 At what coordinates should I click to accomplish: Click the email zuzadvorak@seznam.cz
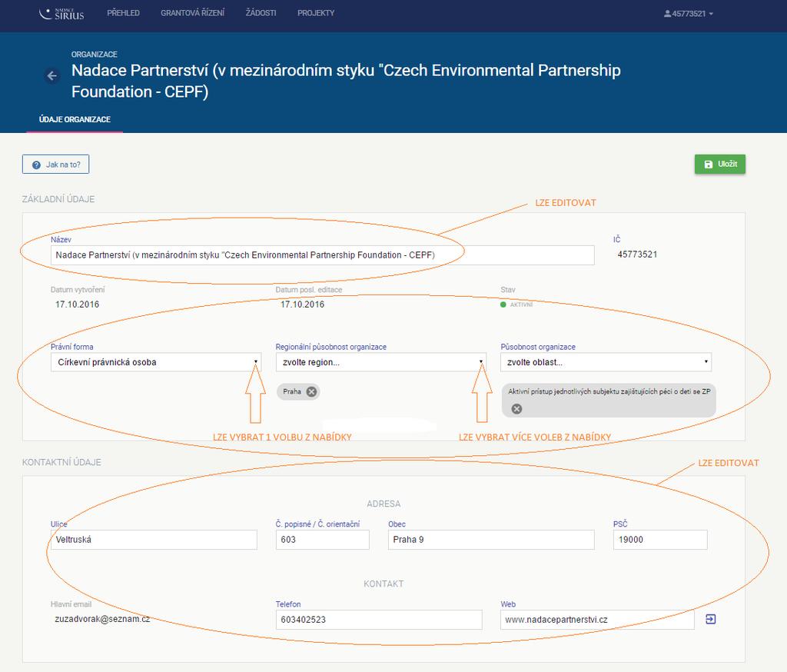click(x=102, y=619)
